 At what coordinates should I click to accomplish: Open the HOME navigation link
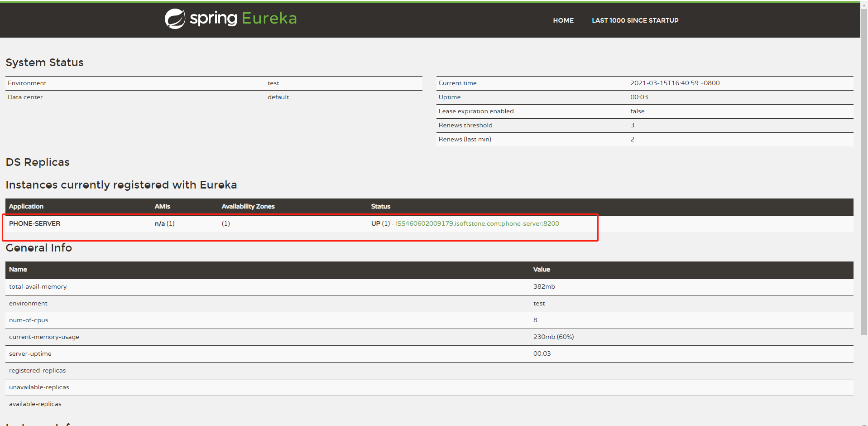click(x=563, y=20)
